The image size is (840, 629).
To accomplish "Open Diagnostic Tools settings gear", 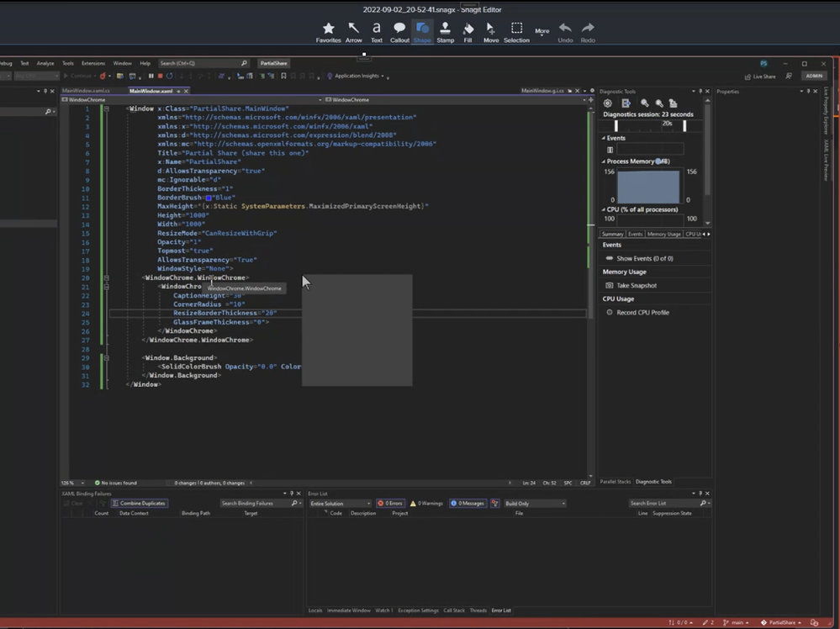I will pyautogui.click(x=608, y=103).
